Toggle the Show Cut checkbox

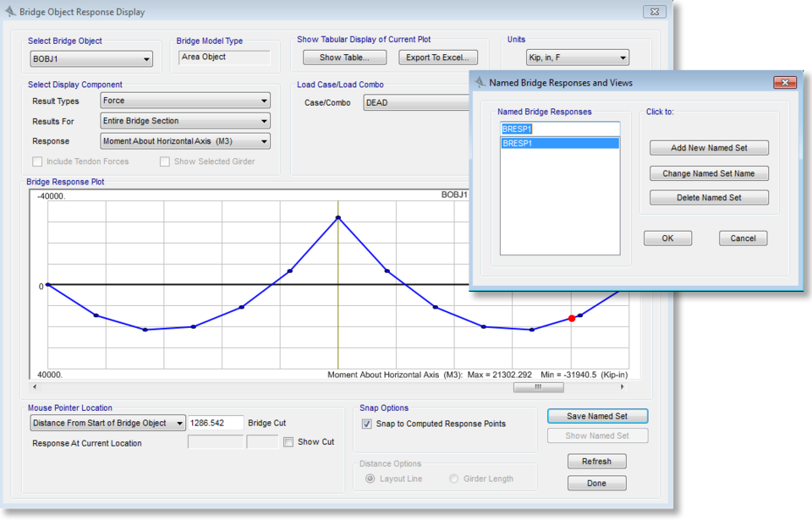tap(288, 442)
